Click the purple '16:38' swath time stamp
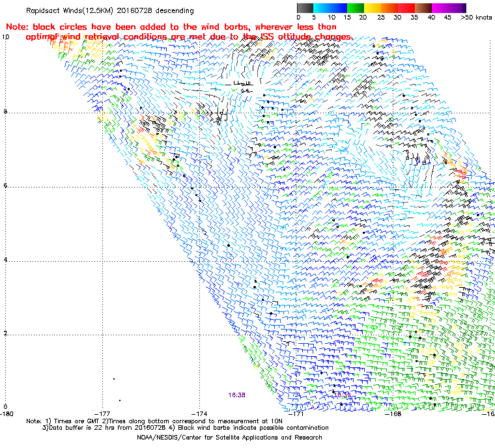The width and height of the screenshot is (495, 448). (x=237, y=395)
